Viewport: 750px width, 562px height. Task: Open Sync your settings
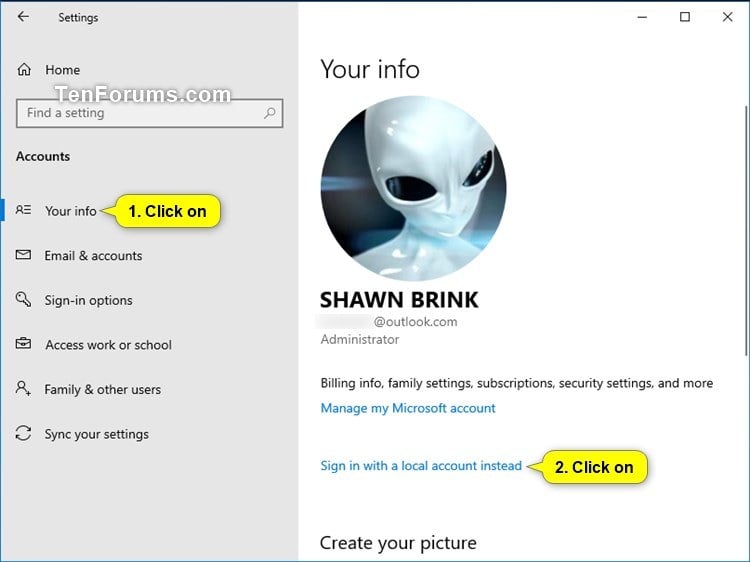pos(97,434)
